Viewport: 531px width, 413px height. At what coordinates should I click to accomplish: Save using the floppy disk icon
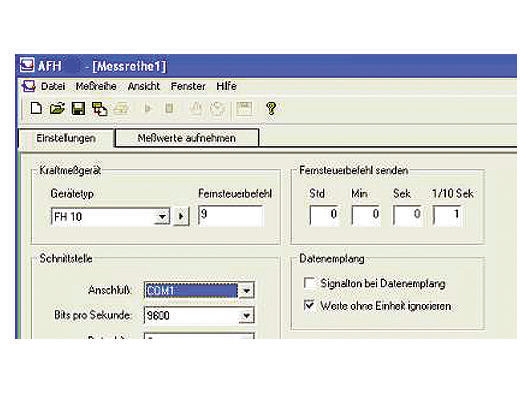click(x=78, y=109)
